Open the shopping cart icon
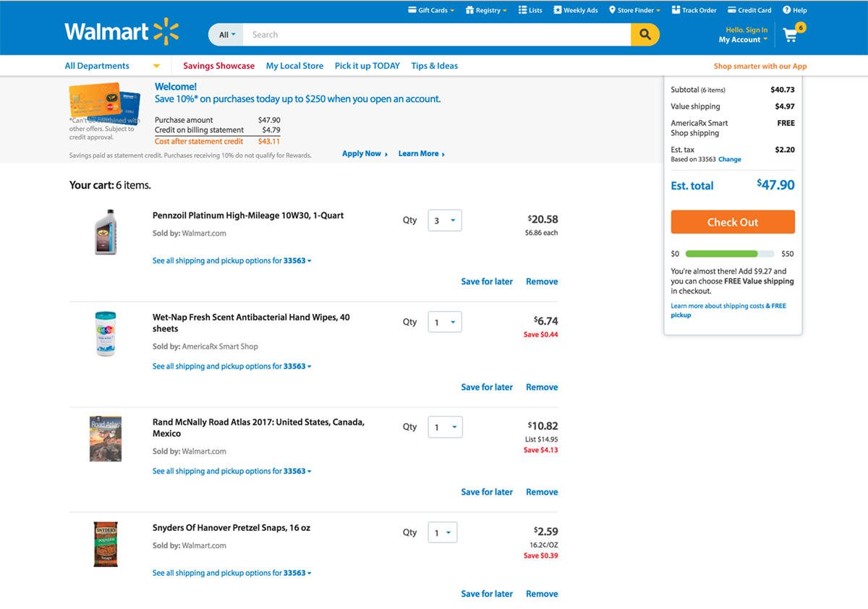 pos(791,34)
